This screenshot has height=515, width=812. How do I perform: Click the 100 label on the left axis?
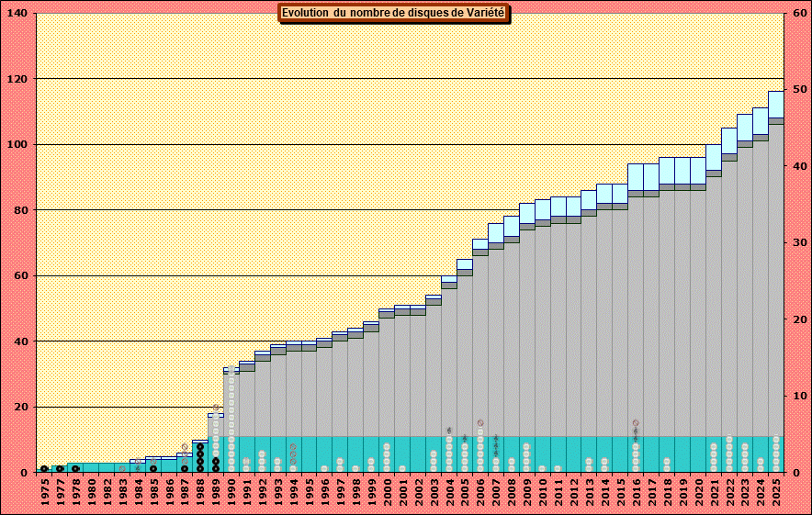coord(17,145)
